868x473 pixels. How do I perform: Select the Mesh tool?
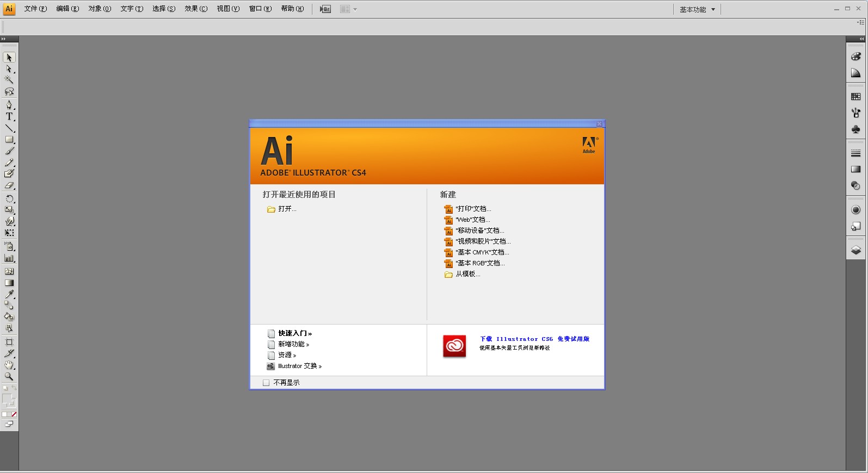[x=9, y=271]
